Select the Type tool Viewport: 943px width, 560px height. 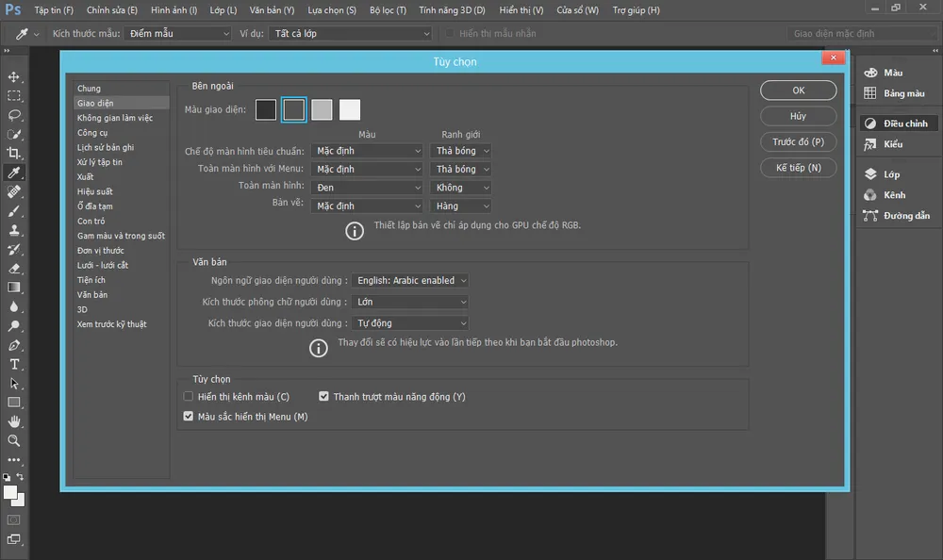pyautogui.click(x=14, y=364)
